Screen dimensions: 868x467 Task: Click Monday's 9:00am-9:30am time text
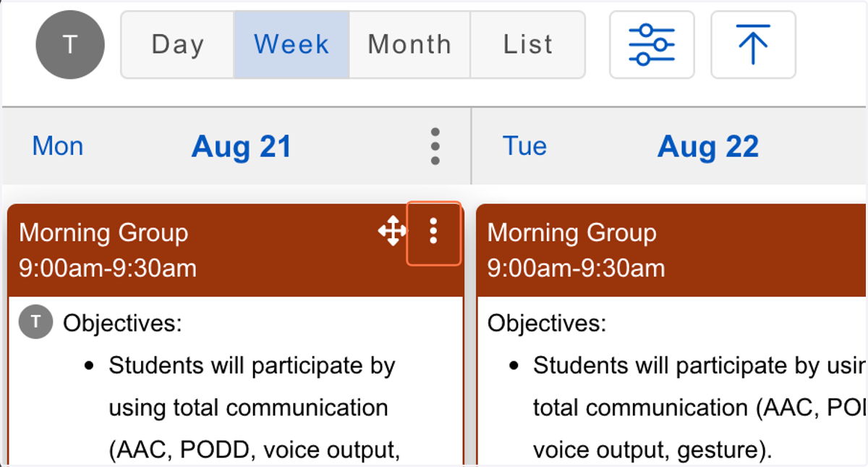(x=108, y=269)
